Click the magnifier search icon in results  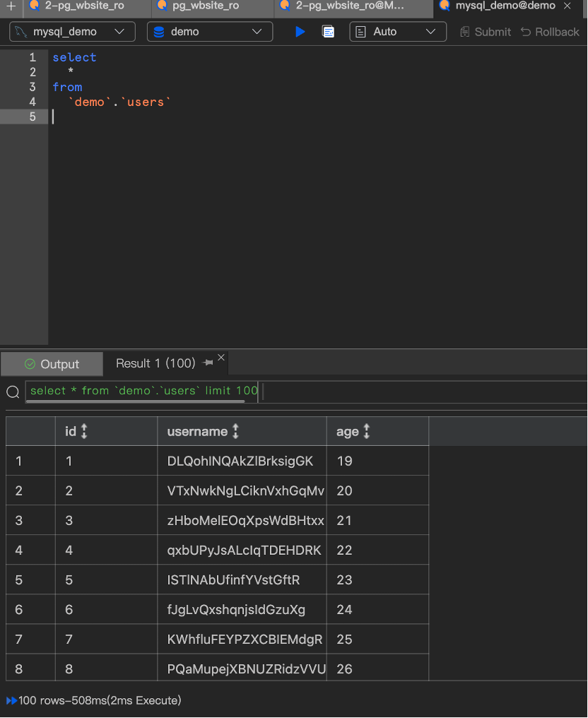click(x=13, y=392)
